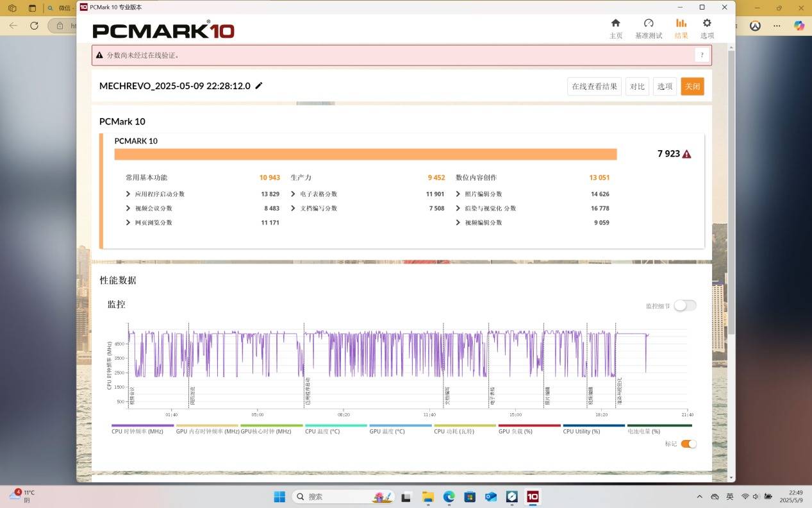Click the PCMark 10 taskbar icon
Screen dimensions: 812x508
532,496
